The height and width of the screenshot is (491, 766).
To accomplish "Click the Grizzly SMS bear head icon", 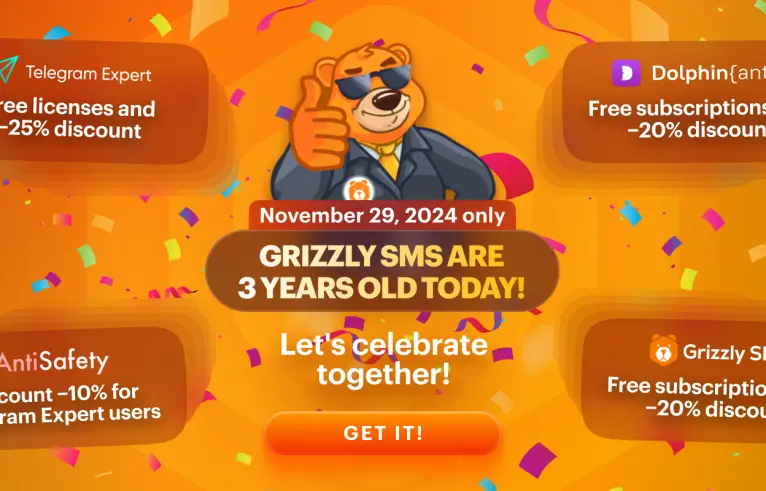I will coord(663,350).
